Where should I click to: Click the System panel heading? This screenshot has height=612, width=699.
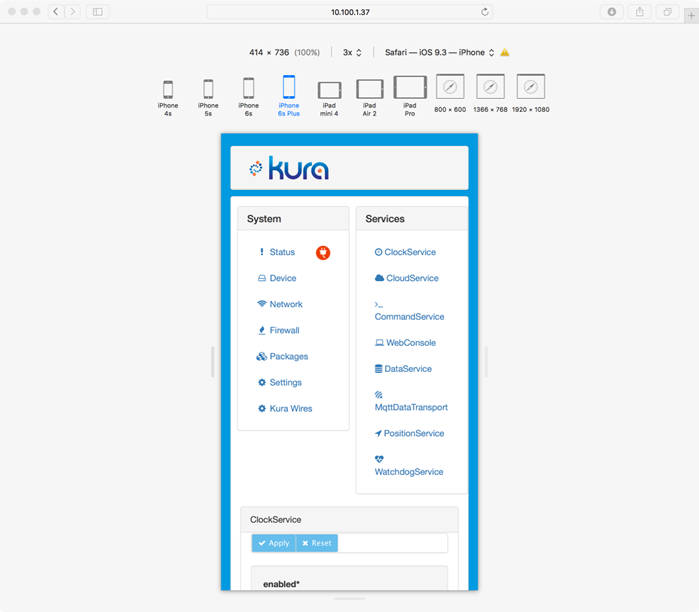[264, 219]
